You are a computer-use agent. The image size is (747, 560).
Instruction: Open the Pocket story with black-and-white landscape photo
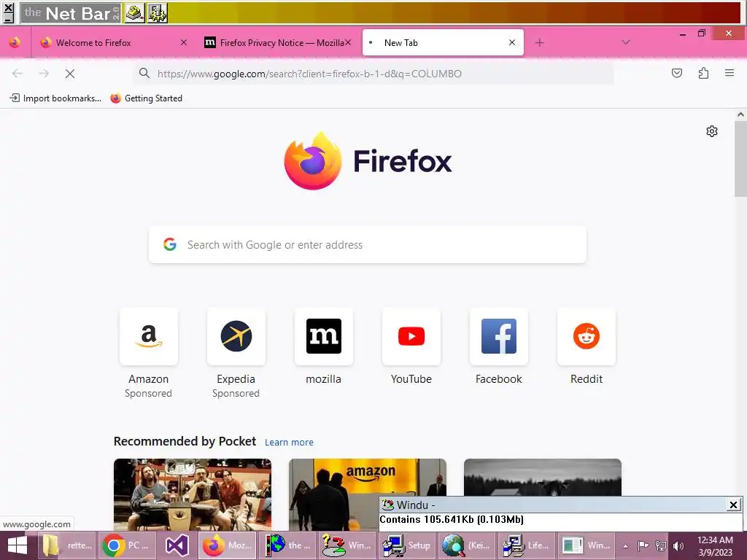[543, 477]
